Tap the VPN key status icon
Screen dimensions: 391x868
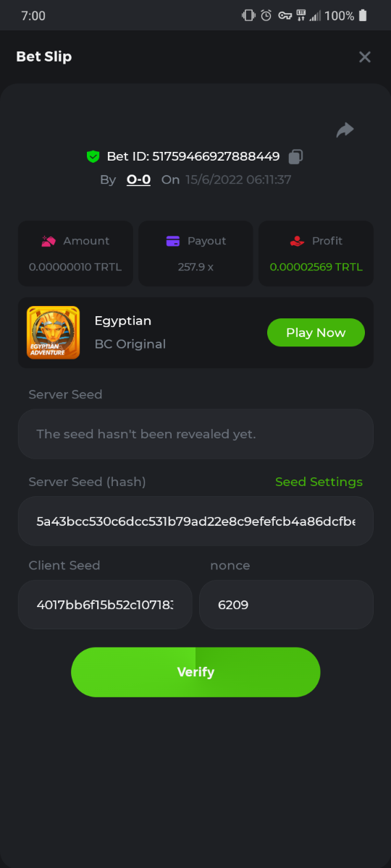(x=285, y=15)
